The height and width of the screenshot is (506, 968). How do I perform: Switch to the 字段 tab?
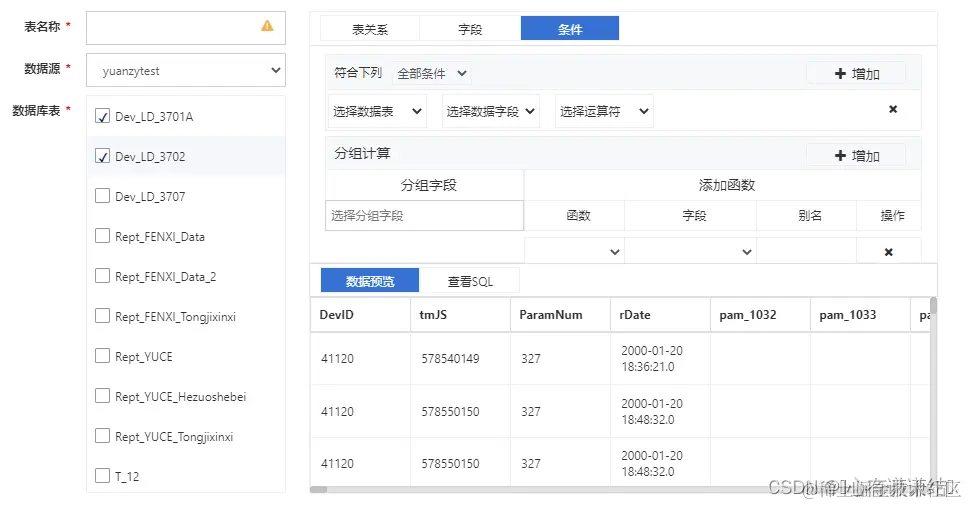pyautogui.click(x=470, y=29)
